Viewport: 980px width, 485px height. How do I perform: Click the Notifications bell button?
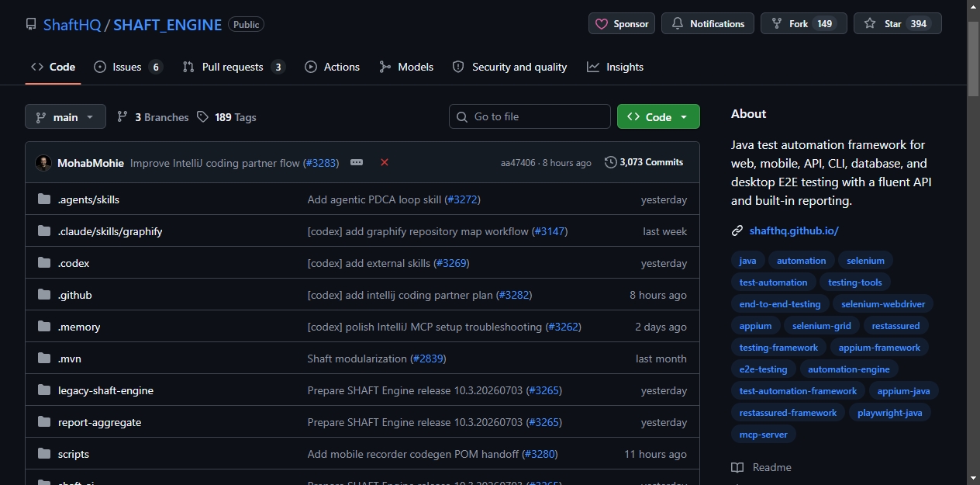(708, 23)
